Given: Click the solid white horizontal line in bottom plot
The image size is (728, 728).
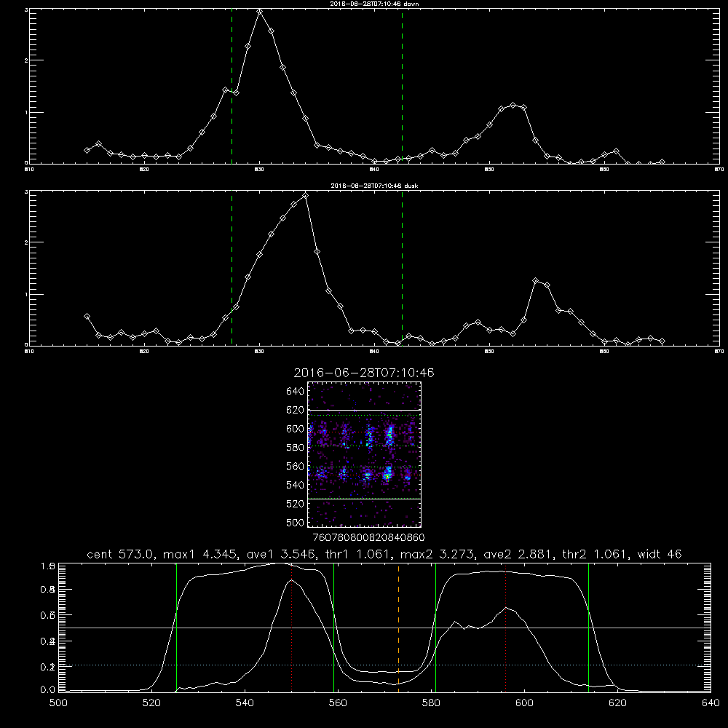Looking at the screenshot, I should tap(384, 628).
